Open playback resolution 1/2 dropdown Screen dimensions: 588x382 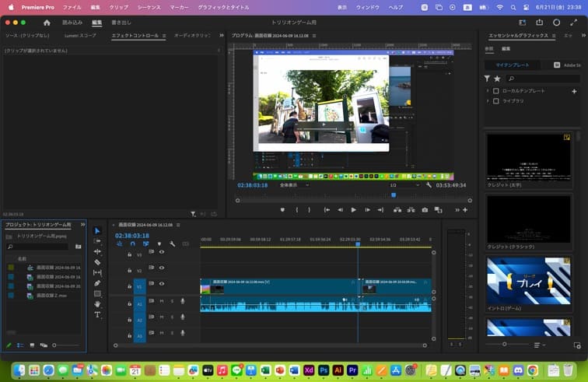tap(403, 185)
